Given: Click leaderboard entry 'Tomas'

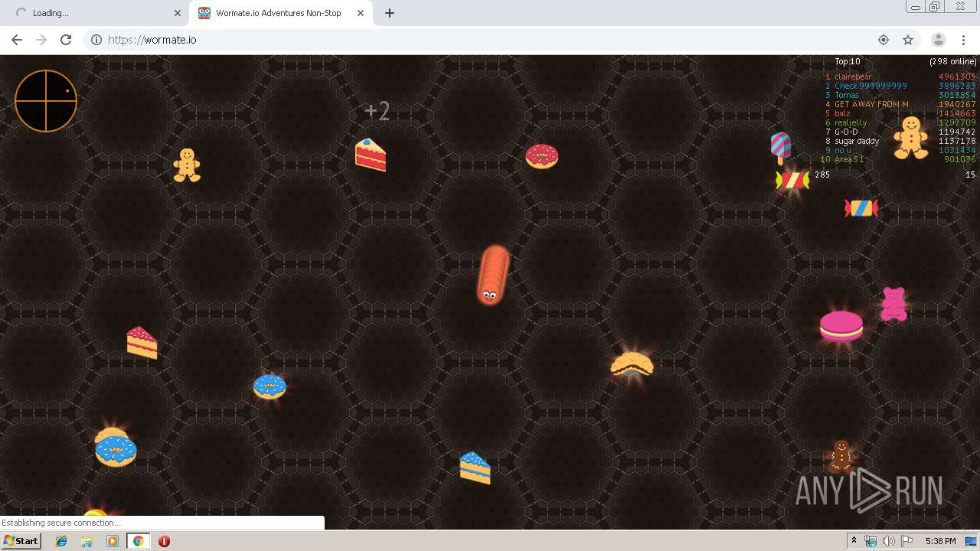Looking at the screenshot, I should 847,95.
